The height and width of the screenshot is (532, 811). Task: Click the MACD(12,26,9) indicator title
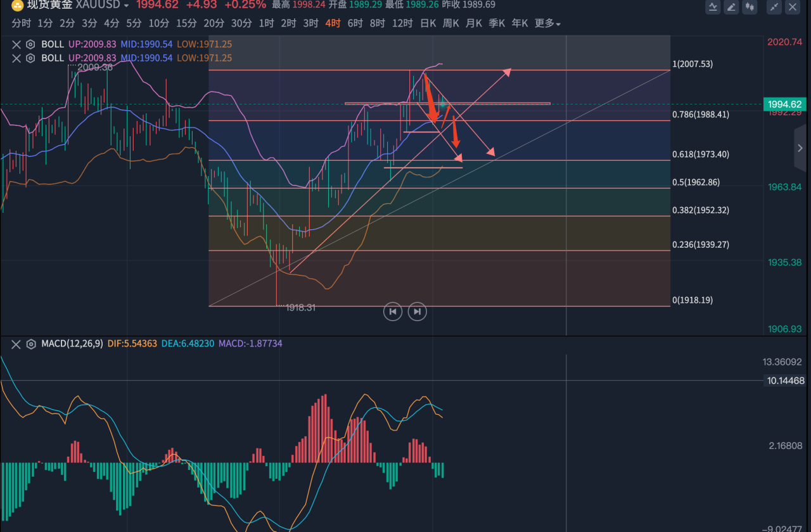coord(72,344)
